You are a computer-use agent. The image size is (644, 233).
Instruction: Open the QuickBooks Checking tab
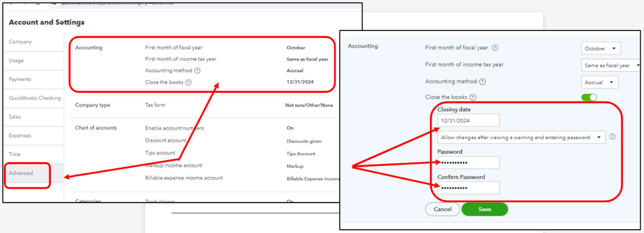[34, 98]
